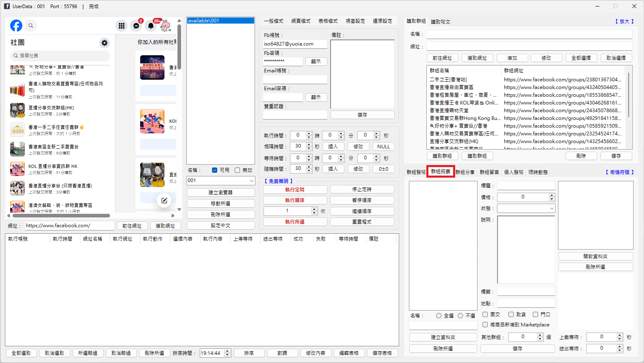Open the groups settings gear icon
644x363 pixels.
pos(104,43)
